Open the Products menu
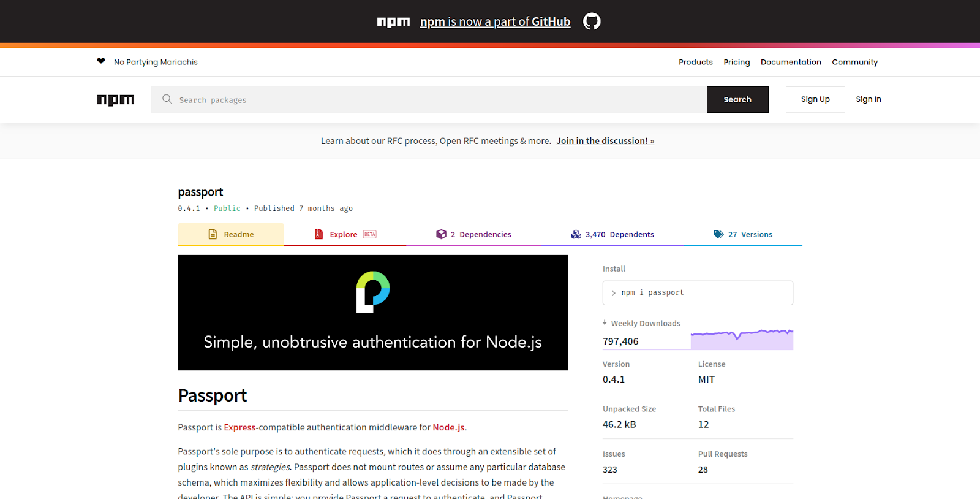 696,62
